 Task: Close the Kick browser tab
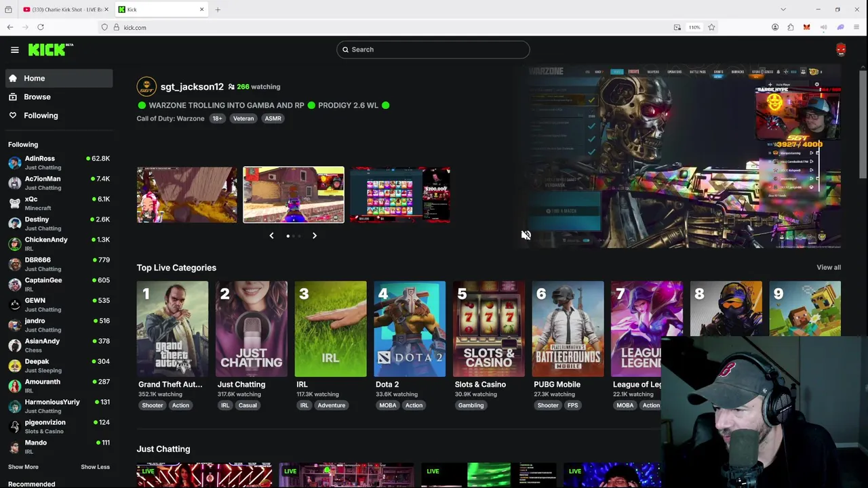click(201, 9)
